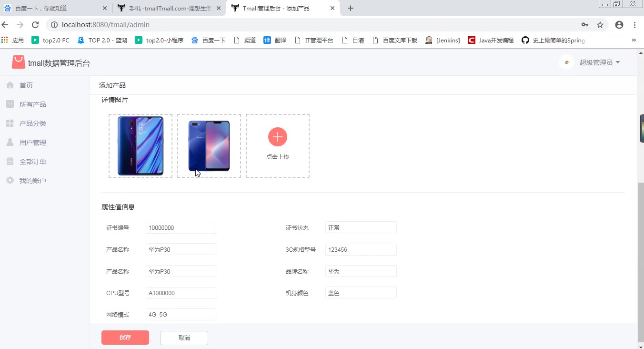This screenshot has height=349, width=644.
Task: Click the CPU型号 input field
Action: pyautogui.click(x=181, y=293)
